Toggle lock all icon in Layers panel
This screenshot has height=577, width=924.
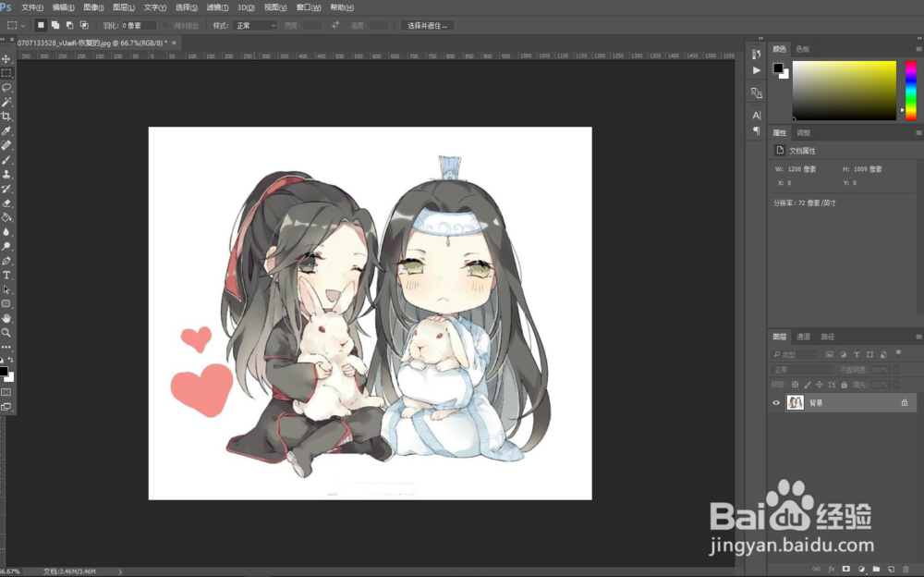click(844, 385)
